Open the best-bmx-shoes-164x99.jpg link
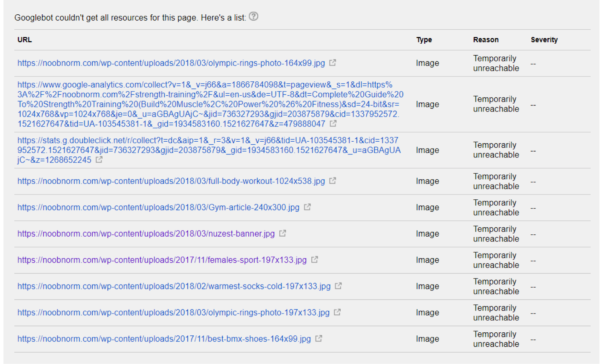The width and height of the screenshot is (603, 364). (x=164, y=339)
